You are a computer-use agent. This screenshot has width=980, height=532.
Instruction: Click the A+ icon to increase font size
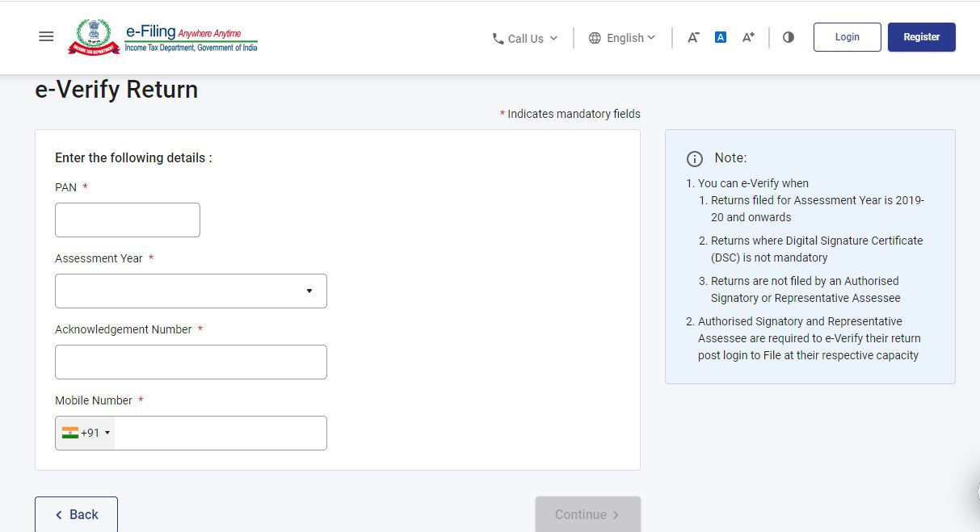[x=747, y=36]
